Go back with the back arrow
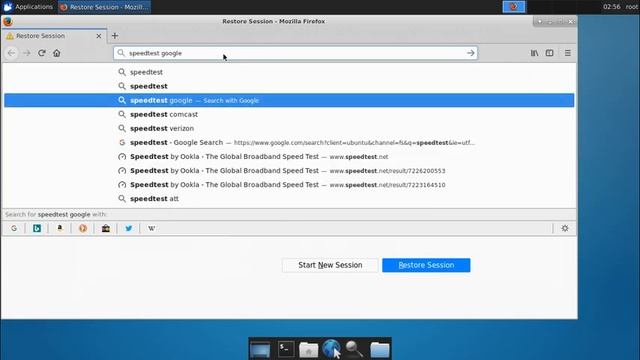The width and height of the screenshot is (640, 360). pos(12,53)
